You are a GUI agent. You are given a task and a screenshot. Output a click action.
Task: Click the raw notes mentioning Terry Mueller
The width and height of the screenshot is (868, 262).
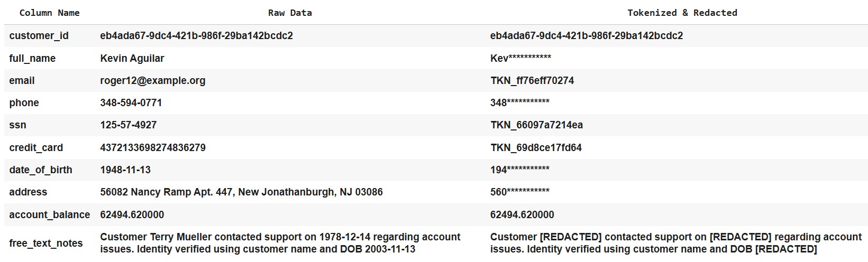(280, 243)
